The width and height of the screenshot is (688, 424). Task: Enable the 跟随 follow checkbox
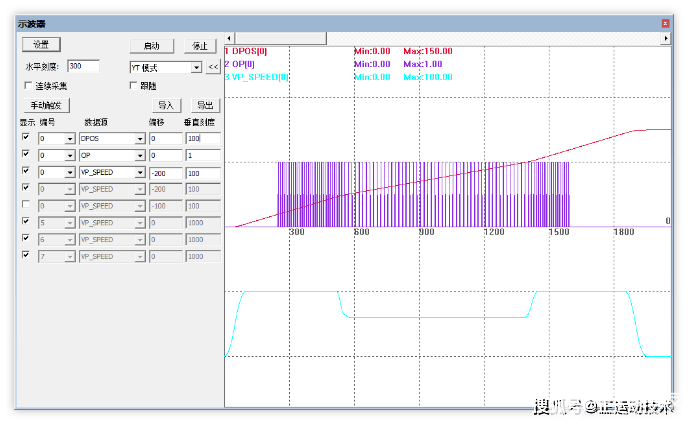(x=134, y=86)
